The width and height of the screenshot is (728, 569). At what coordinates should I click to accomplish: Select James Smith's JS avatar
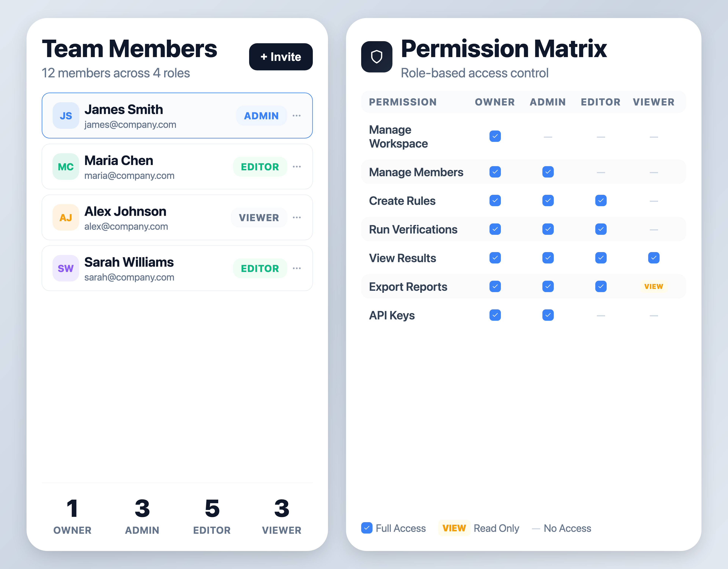pyautogui.click(x=66, y=115)
